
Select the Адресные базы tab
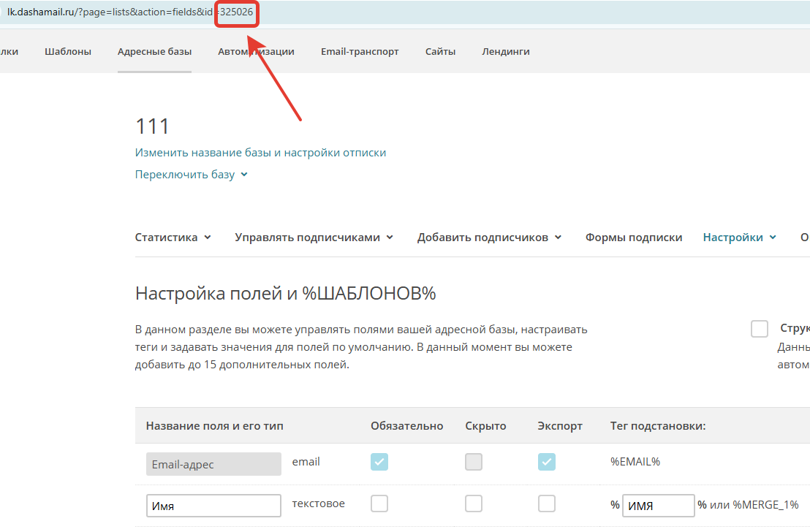pyautogui.click(x=154, y=52)
